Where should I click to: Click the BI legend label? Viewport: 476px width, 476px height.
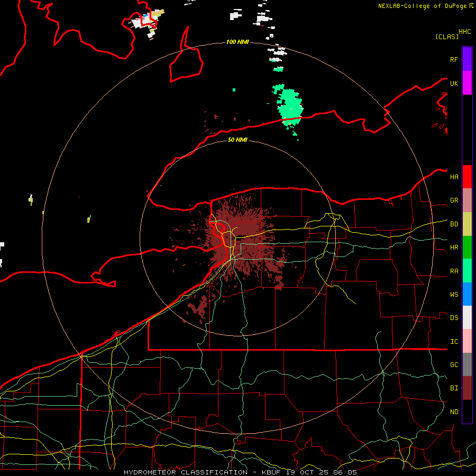click(454, 388)
